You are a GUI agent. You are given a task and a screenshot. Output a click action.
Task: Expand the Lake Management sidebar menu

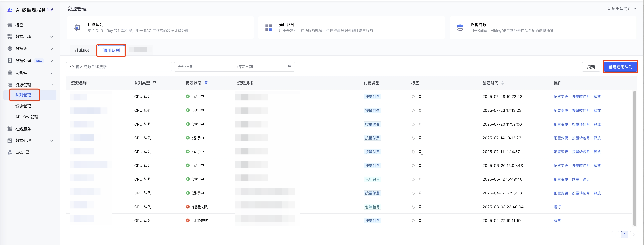pos(52,73)
